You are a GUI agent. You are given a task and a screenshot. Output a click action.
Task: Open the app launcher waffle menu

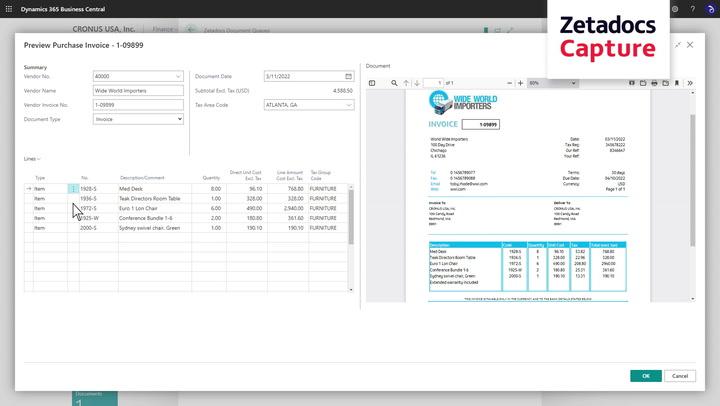point(9,9)
